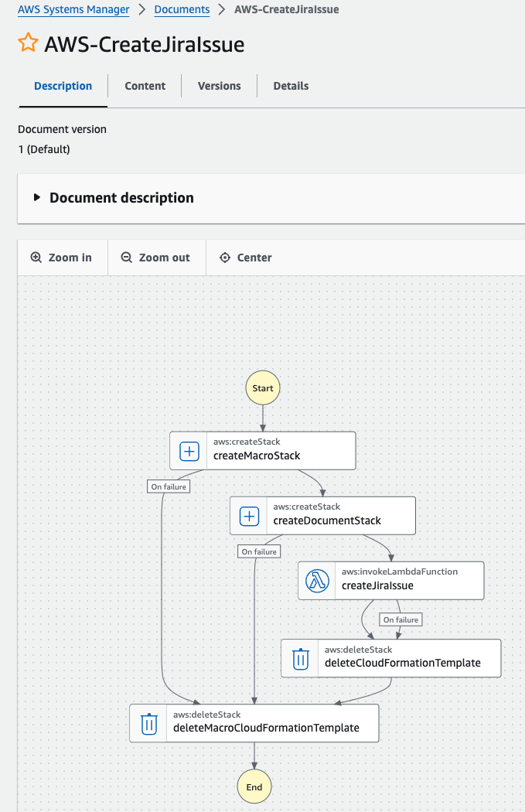Screen dimensions: 525x812
Task: Expand the Document description section
Action: click(x=37, y=197)
